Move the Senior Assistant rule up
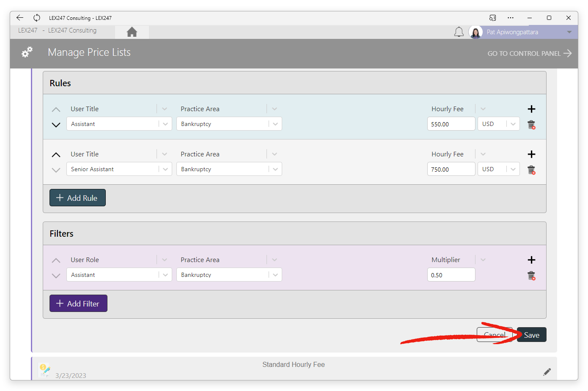This screenshot has width=588, height=391. pos(56,155)
